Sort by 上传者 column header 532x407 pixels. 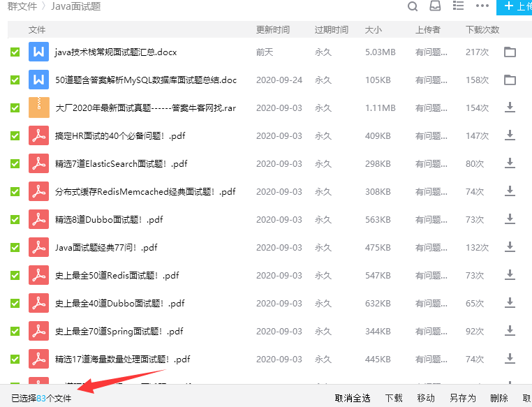coord(428,29)
